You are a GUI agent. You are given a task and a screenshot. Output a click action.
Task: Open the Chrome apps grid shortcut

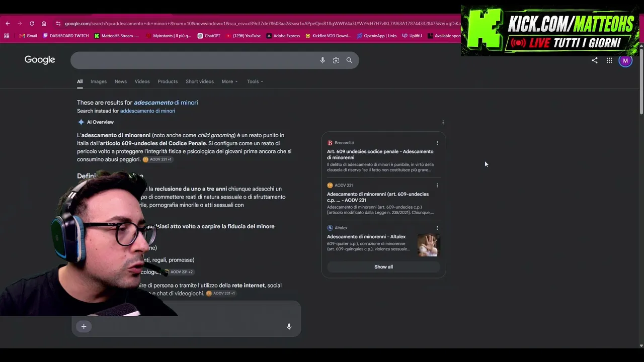7,36
